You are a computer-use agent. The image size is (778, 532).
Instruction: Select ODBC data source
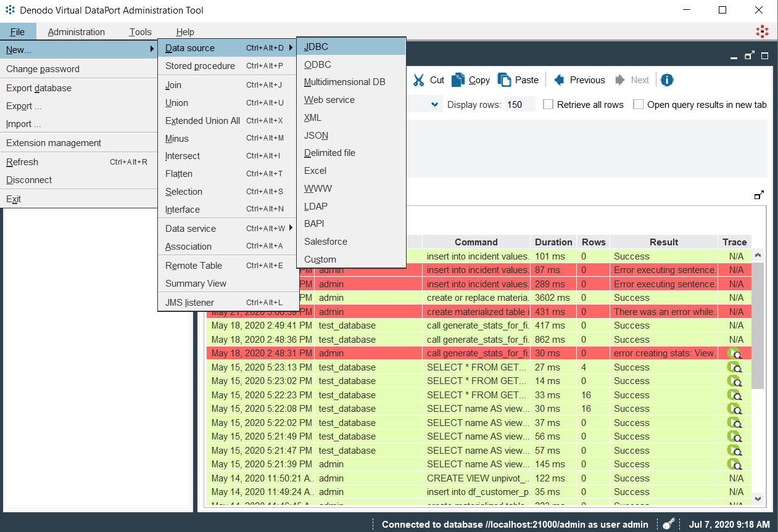coord(351,64)
